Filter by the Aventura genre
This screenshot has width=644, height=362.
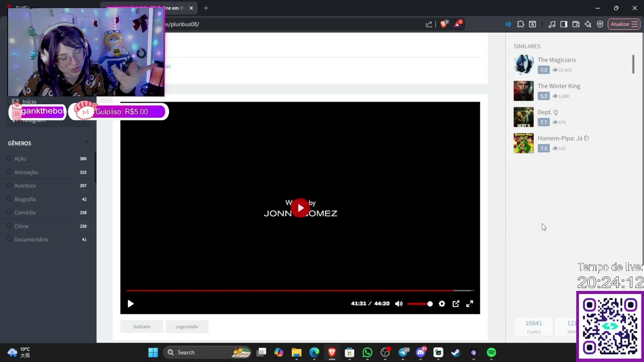[x=47, y=186]
